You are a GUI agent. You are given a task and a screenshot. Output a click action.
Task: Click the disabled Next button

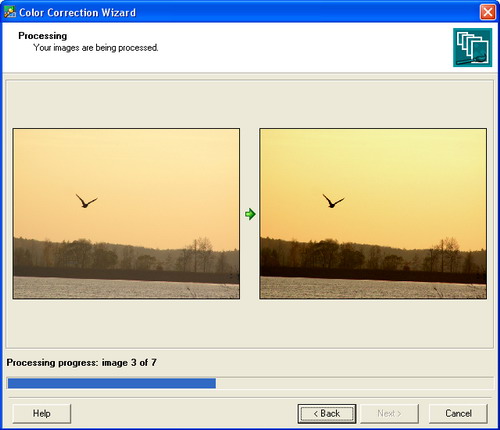389,414
